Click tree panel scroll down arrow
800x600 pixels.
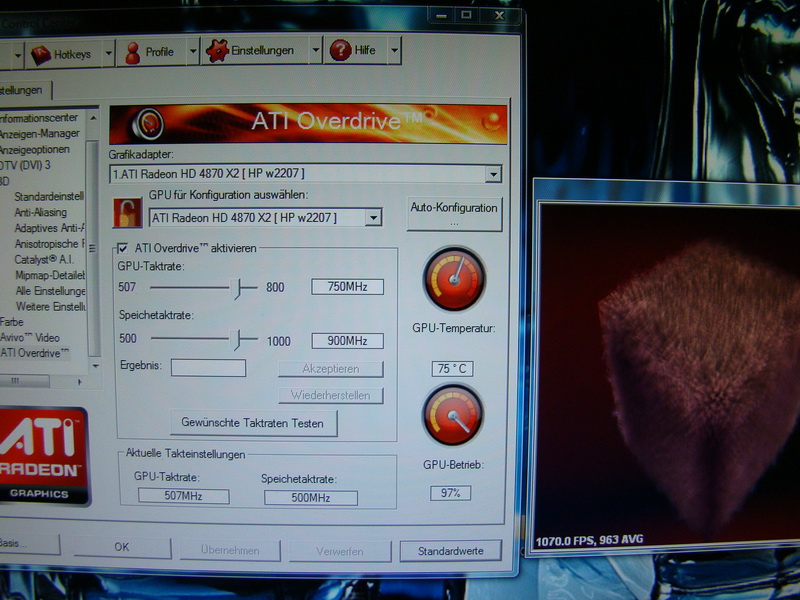94,366
